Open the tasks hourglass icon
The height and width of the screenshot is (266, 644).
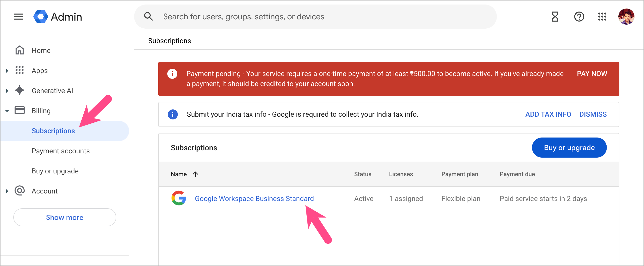[555, 17]
